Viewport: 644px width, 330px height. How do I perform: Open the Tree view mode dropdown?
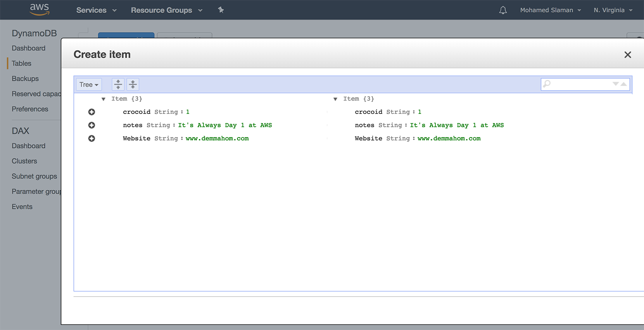89,85
